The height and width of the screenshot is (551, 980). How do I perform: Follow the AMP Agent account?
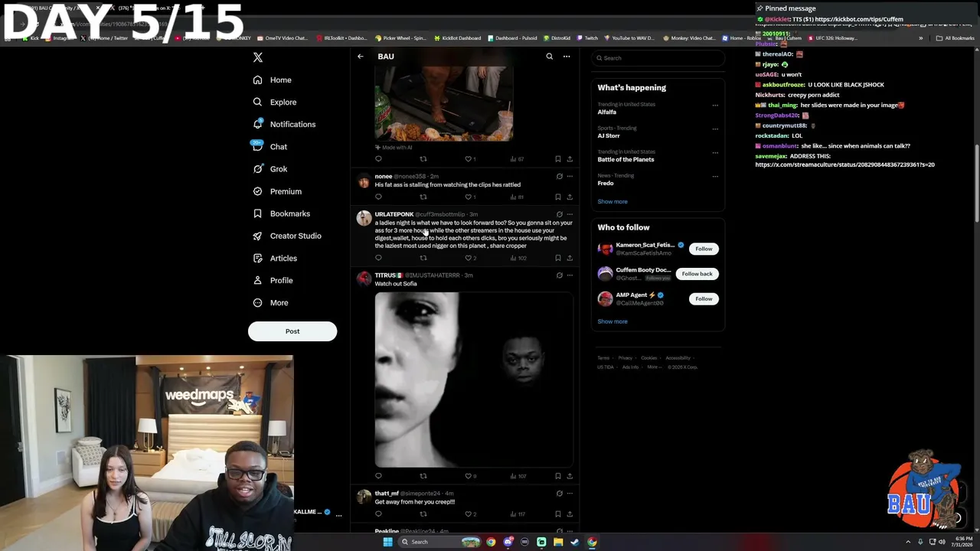pos(704,298)
